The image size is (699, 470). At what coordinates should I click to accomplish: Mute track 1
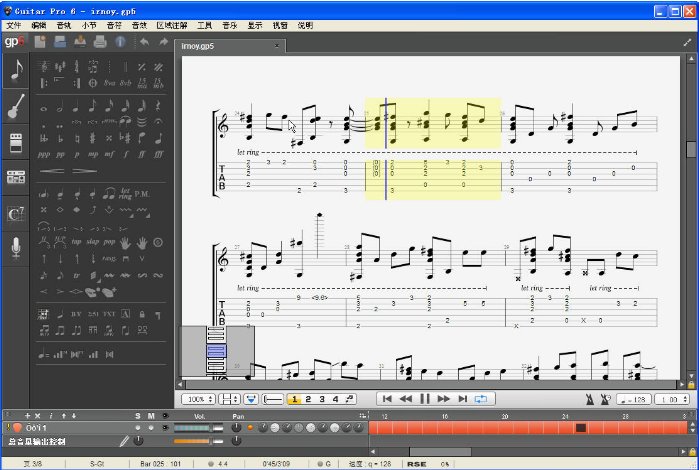pyautogui.click(x=151, y=428)
